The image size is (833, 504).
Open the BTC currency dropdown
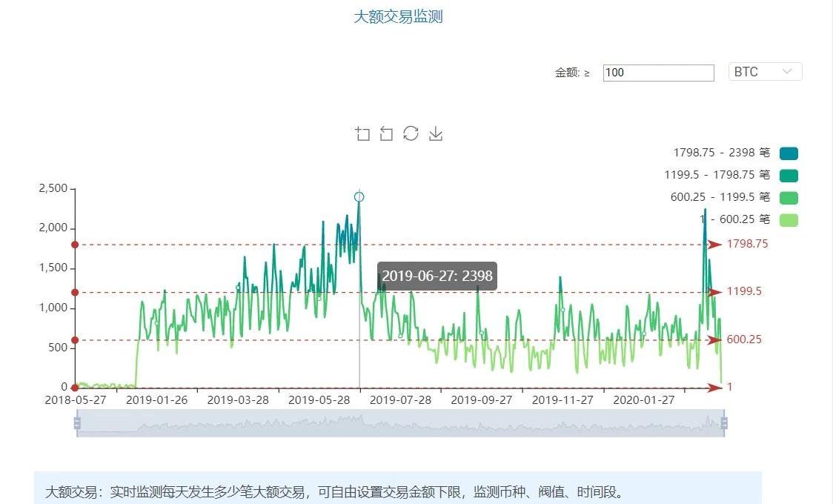765,72
